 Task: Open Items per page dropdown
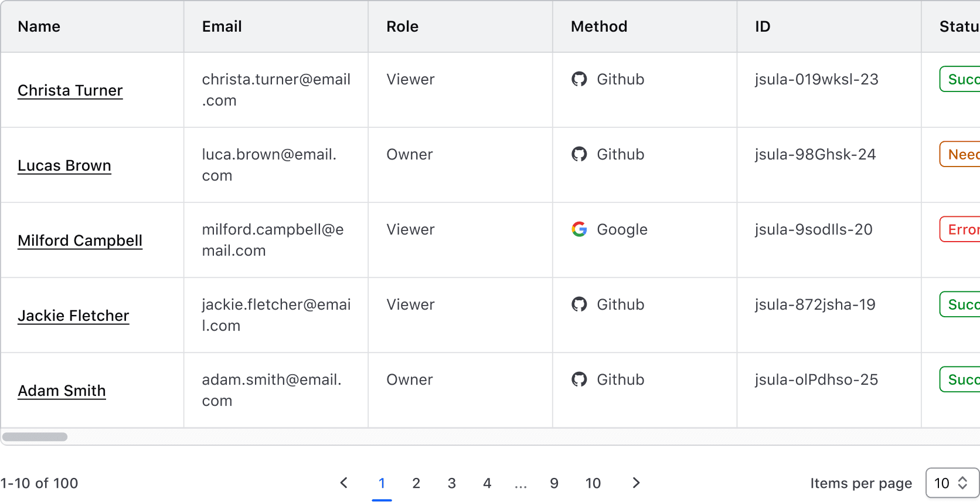(x=951, y=483)
